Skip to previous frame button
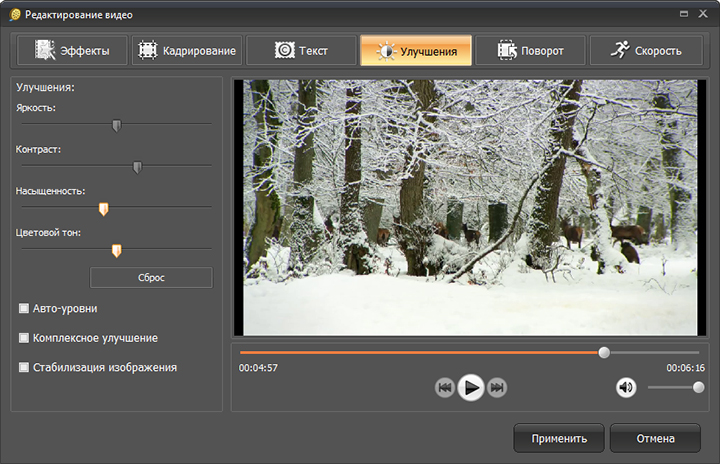The height and width of the screenshot is (464, 720). [x=445, y=388]
